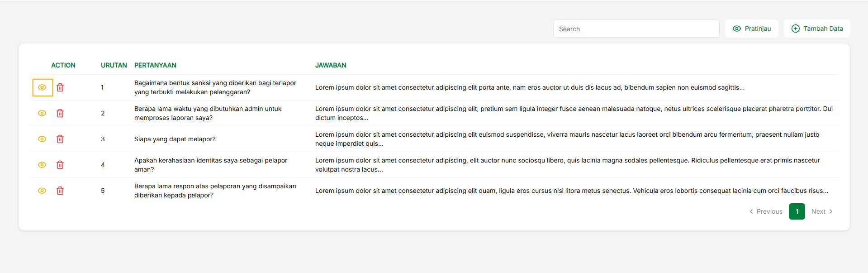Click the ACTION column header

coord(63,65)
